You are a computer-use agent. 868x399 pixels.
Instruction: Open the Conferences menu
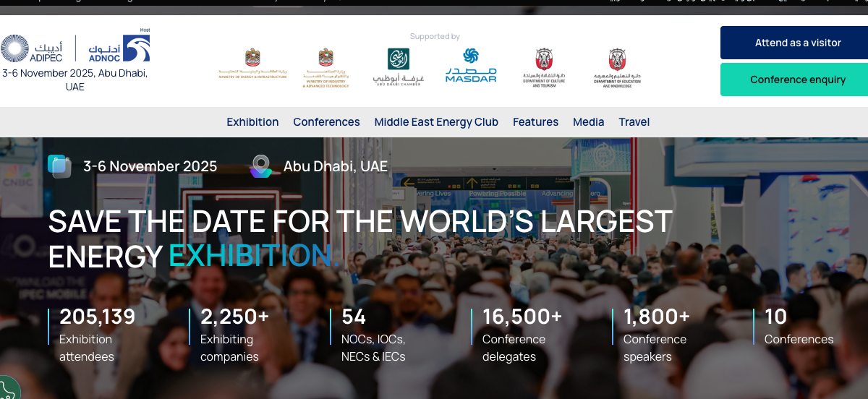pyautogui.click(x=326, y=122)
